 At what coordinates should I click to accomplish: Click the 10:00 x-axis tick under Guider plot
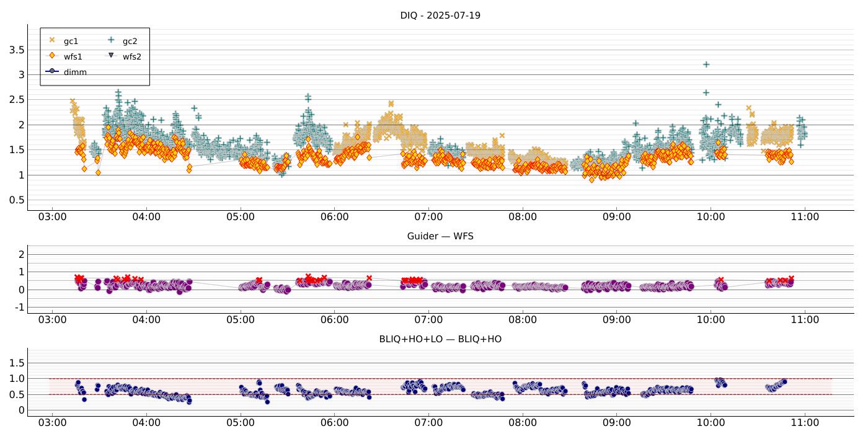[711, 320]
